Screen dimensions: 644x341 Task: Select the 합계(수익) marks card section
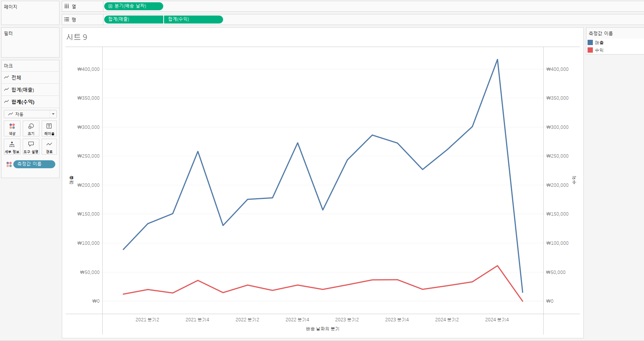pyautogui.click(x=30, y=102)
